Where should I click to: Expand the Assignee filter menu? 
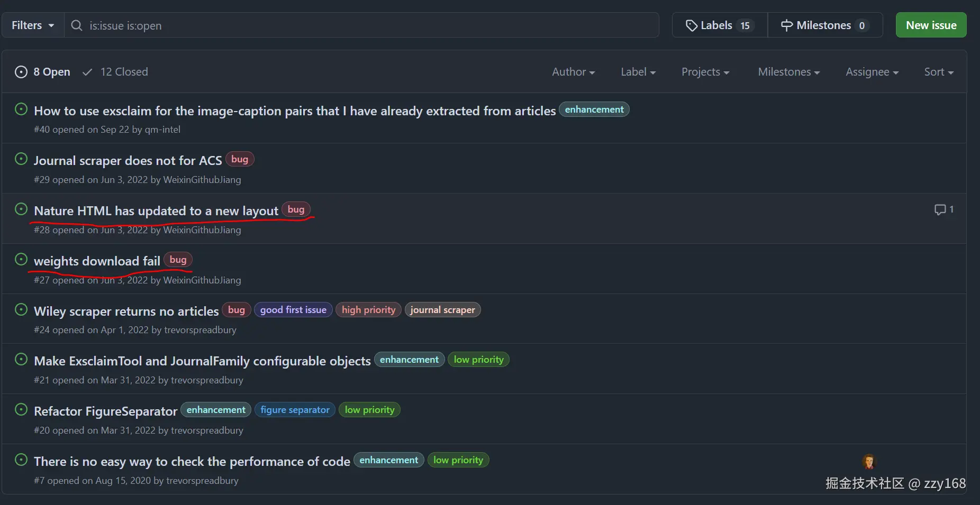tap(872, 72)
